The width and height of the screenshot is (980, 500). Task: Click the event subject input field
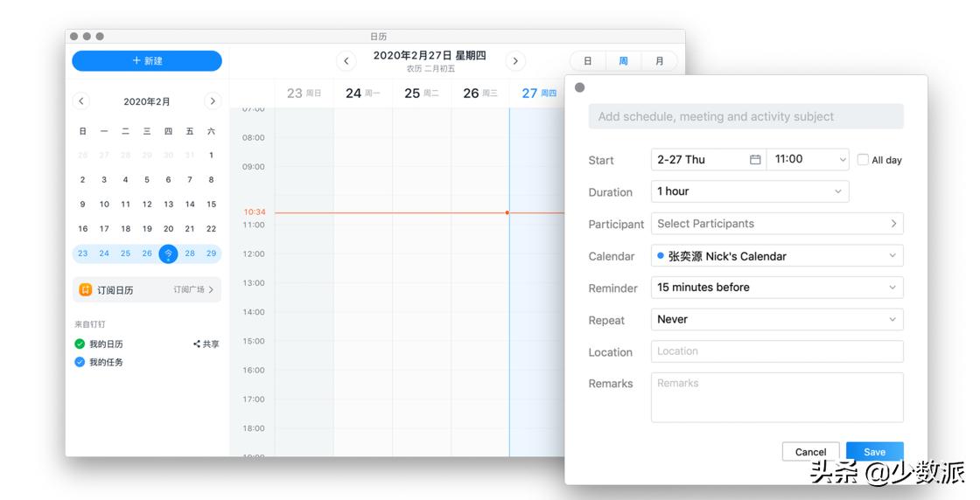tap(745, 117)
